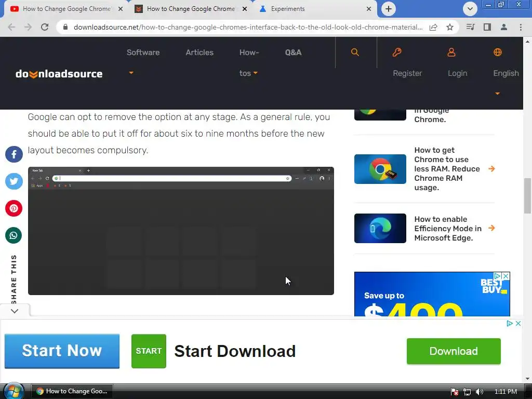Viewport: 532px width, 399px height.
Task: Click the scrollbar down arrow
Action: coord(527,379)
